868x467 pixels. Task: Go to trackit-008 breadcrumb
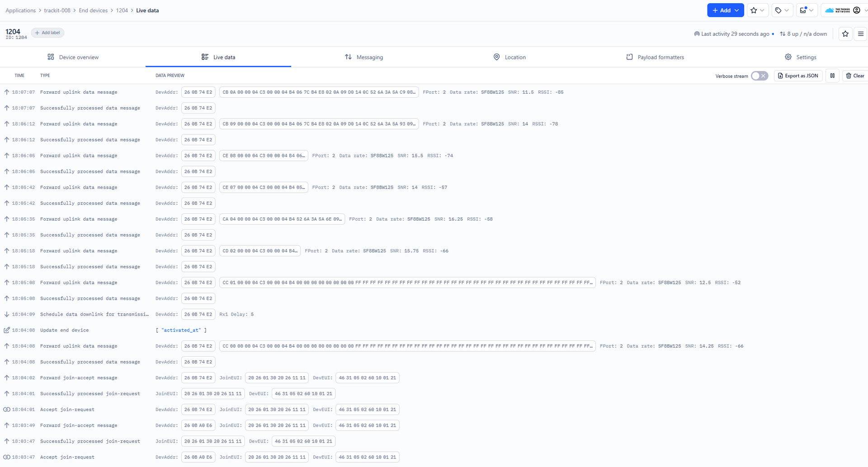click(57, 10)
